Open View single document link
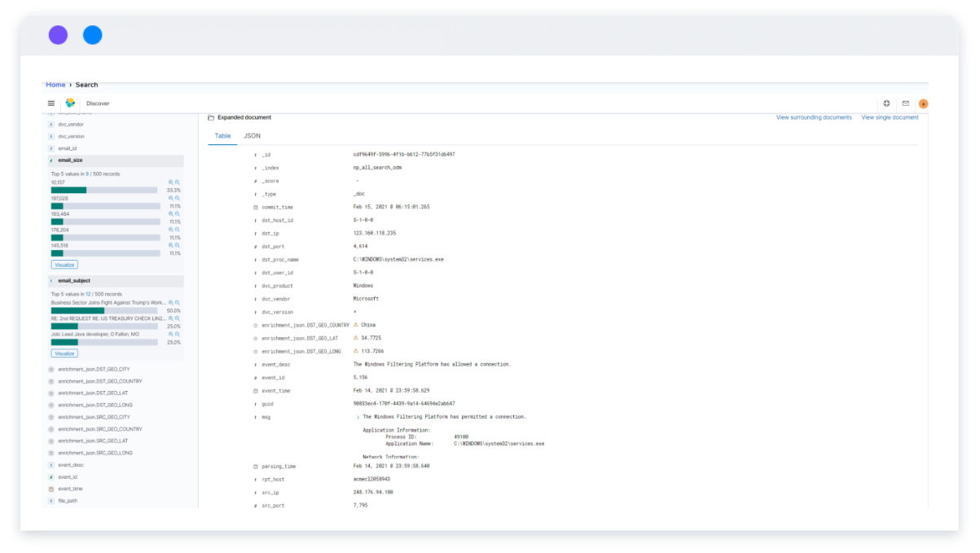 click(x=890, y=117)
